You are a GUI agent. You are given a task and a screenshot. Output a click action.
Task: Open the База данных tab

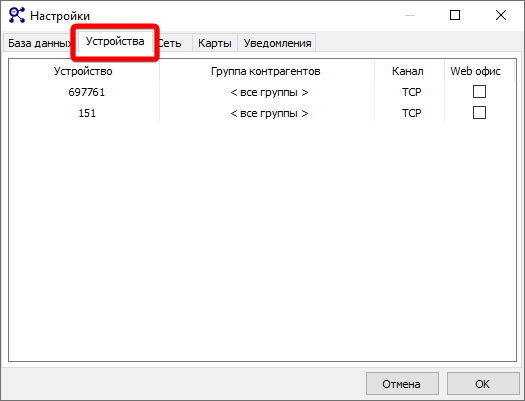tap(40, 43)
